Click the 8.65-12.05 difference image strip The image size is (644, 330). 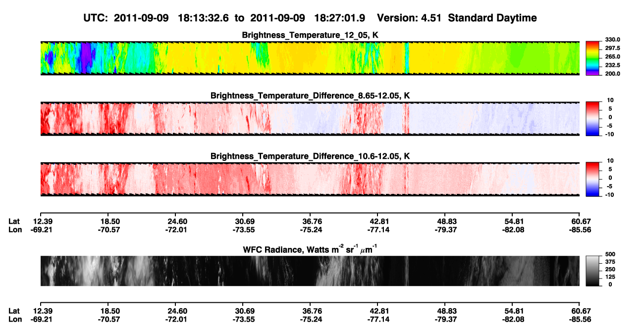[x=310, y=119]
